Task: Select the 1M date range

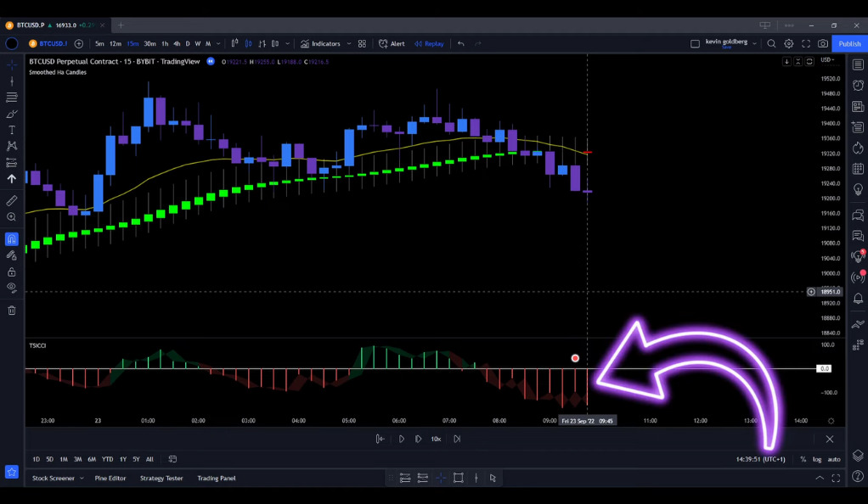Action: (x=64, y=459)
